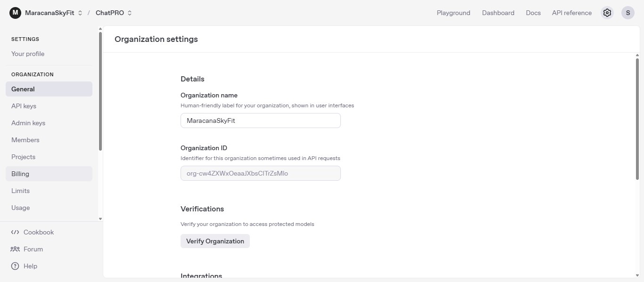Click the Details section heading
This screenshot has height=282, width=644.
point(192,79)
